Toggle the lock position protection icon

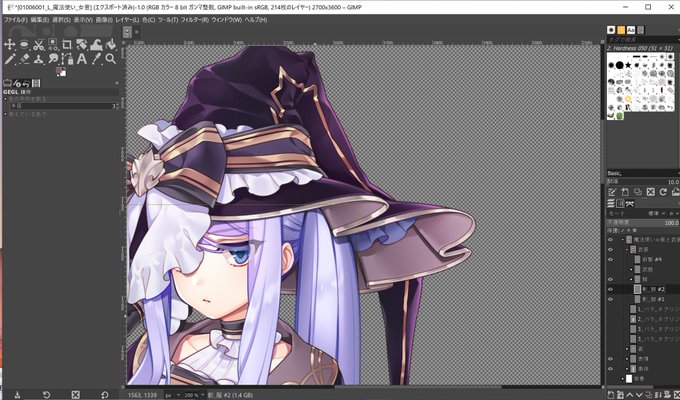630,230
